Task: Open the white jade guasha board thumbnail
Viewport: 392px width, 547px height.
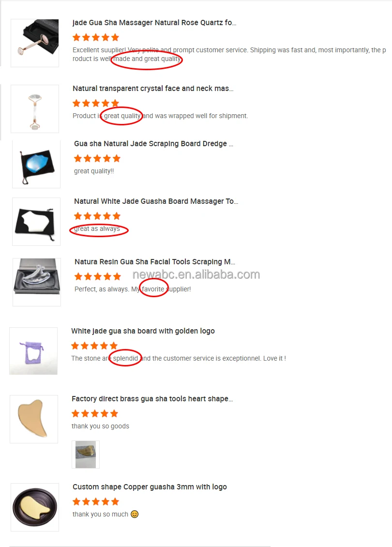Action: [x=36, y=222]
